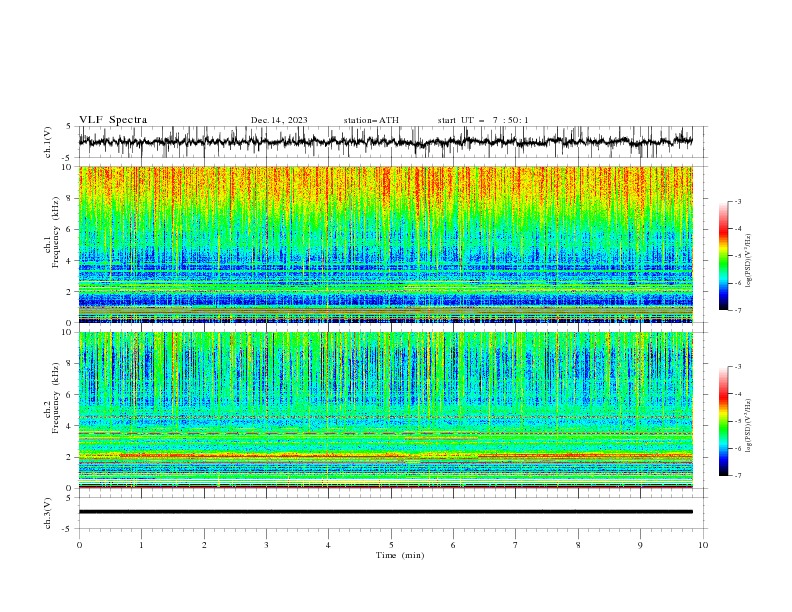792x612 pixels.
Task: Click the "start UT = 7 : 50: 1" text
Action: tap(483, 120)
